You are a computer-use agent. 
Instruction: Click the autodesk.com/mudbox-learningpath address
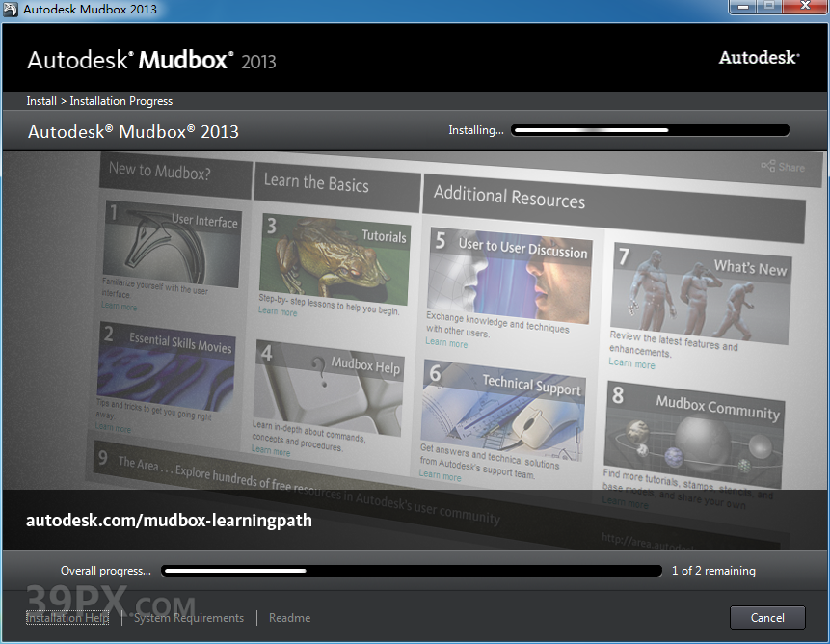coord(168,520)
